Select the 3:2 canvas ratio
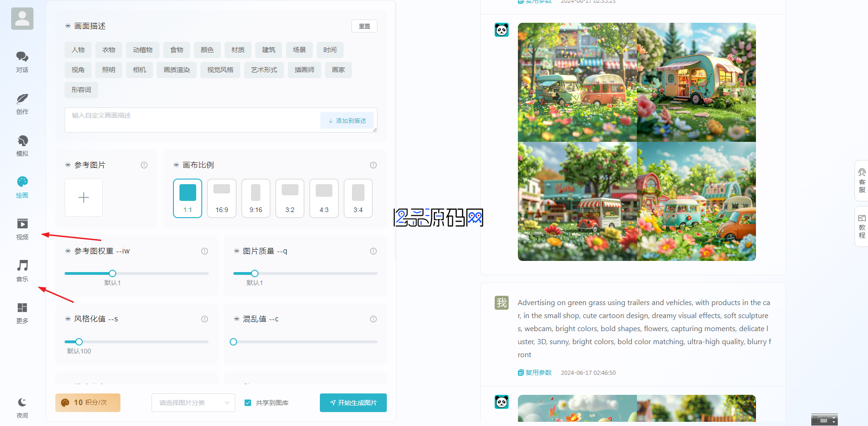 pos(290,198)
